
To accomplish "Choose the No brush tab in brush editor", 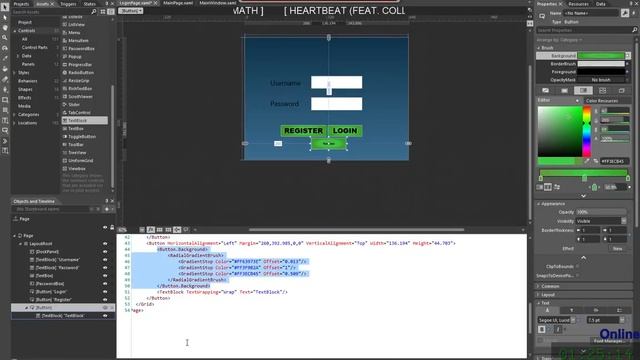I will click(545, 90).
